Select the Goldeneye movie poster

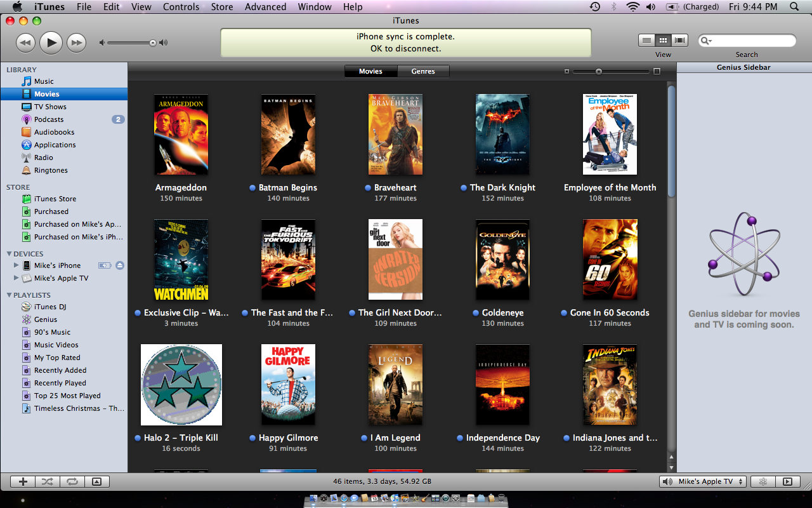502,259
